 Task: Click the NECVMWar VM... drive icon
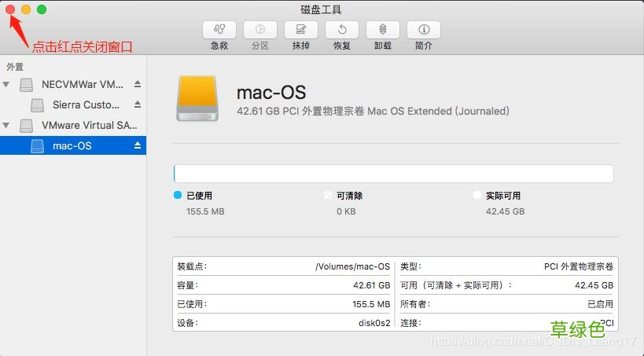[x=26, y=85]
